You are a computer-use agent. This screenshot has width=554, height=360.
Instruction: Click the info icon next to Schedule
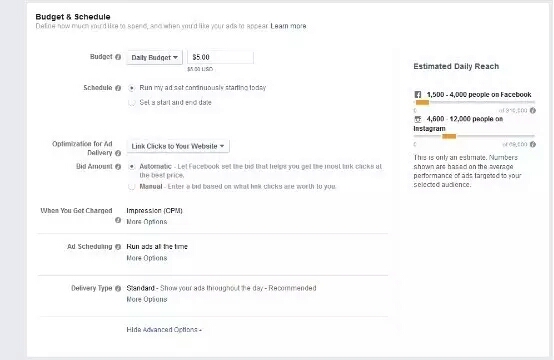118,88
